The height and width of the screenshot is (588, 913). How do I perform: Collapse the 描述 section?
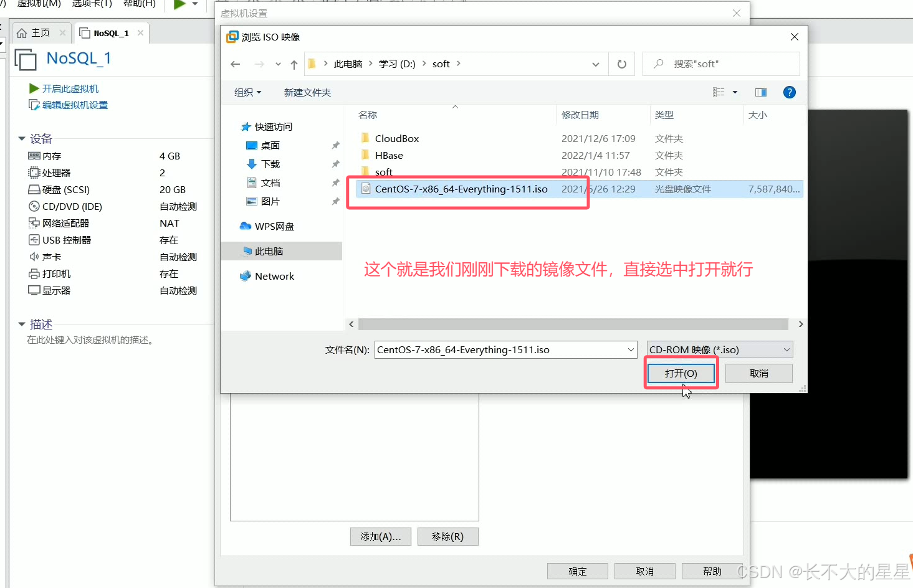coord(22,324)
